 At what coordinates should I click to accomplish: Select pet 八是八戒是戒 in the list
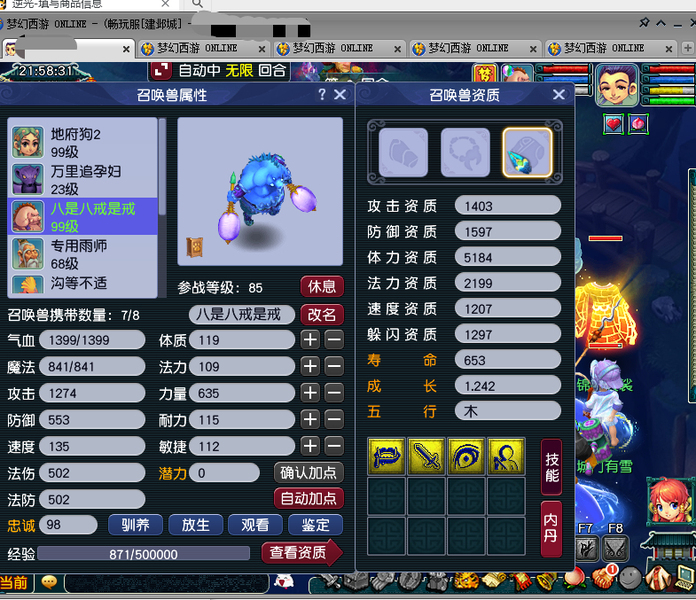[83, 217]
